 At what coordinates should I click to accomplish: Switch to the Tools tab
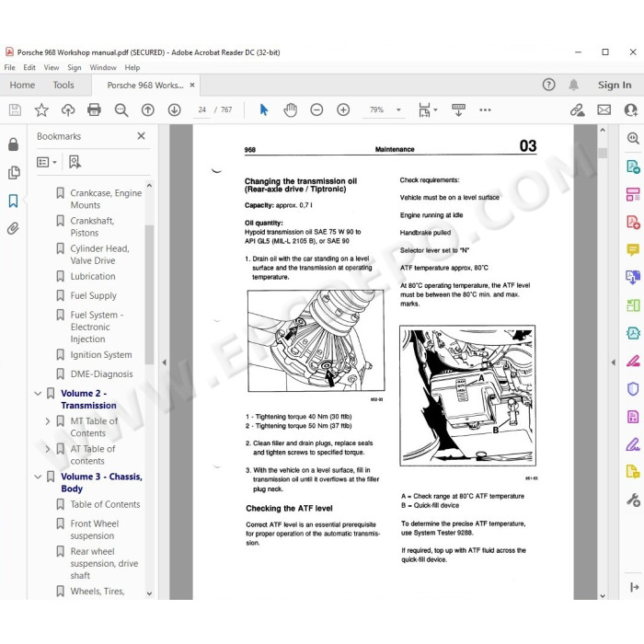click(x=63, y=85)
